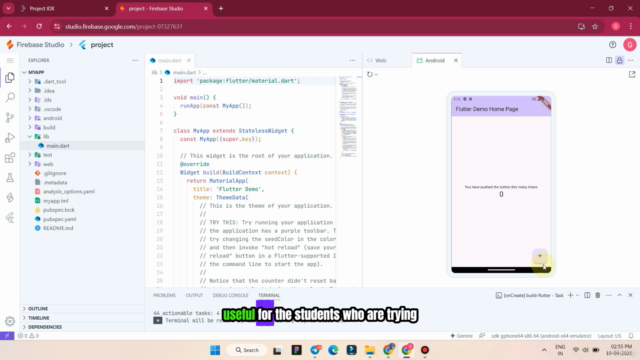
Task: Open the Flutter icon in activity bar
Action: coord(10,218)
